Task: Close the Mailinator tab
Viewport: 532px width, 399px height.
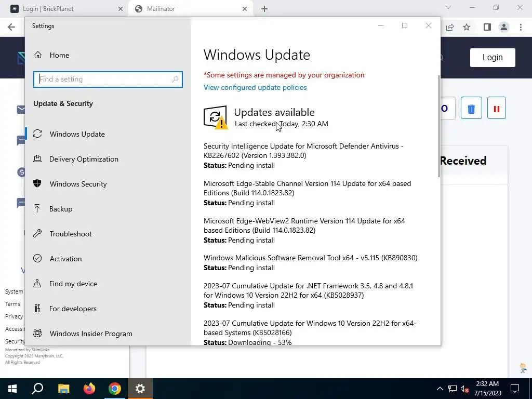Action: click(x=245, y=9)
